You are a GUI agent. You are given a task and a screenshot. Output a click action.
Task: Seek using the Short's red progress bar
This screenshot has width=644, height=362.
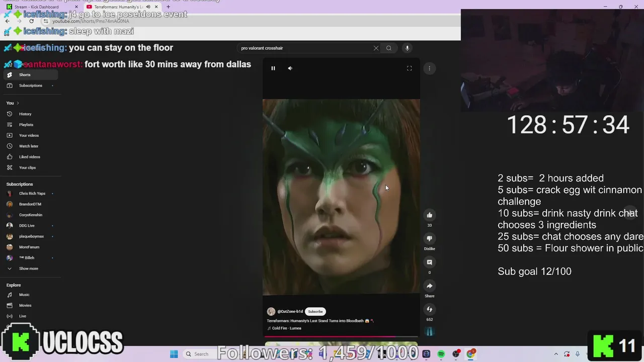[341, 336]
